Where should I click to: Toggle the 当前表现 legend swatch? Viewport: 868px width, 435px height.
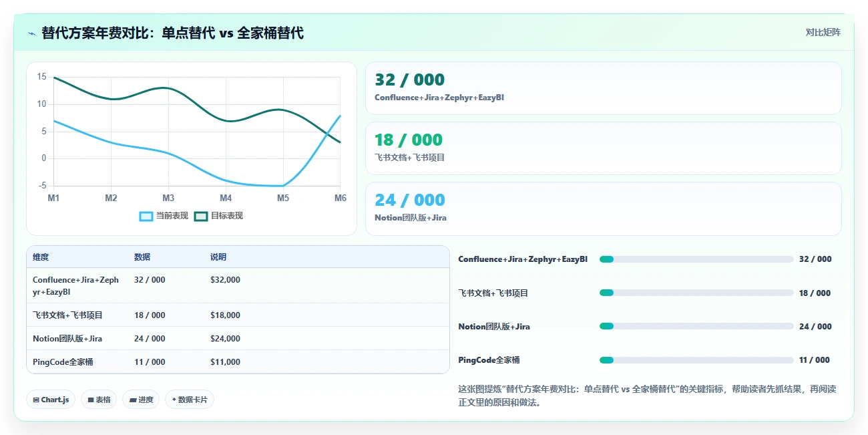tap(146, 216)
